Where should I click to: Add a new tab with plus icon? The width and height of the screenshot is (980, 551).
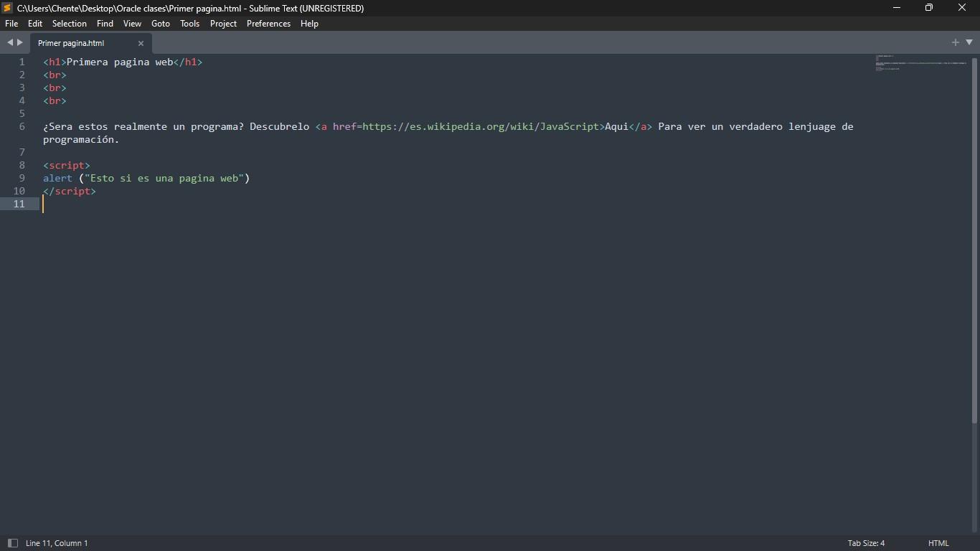click(956, 42)
